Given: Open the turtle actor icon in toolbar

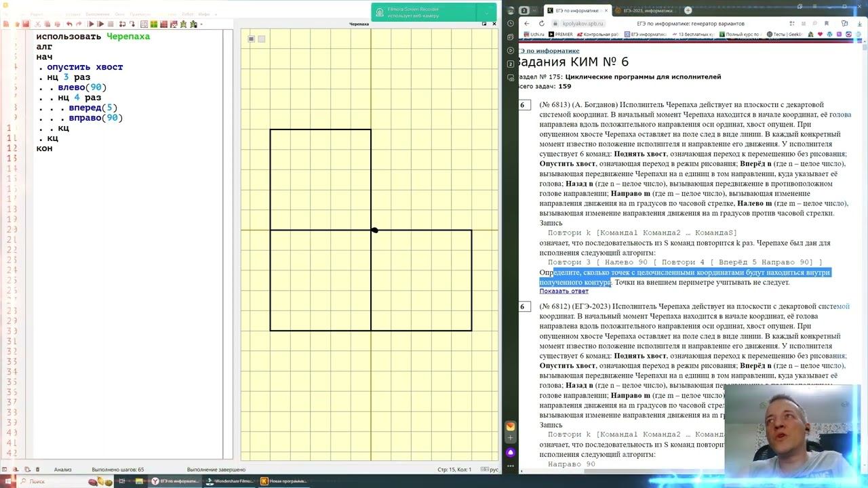Looking at the screenshot, I should click(x=183, y=24).
